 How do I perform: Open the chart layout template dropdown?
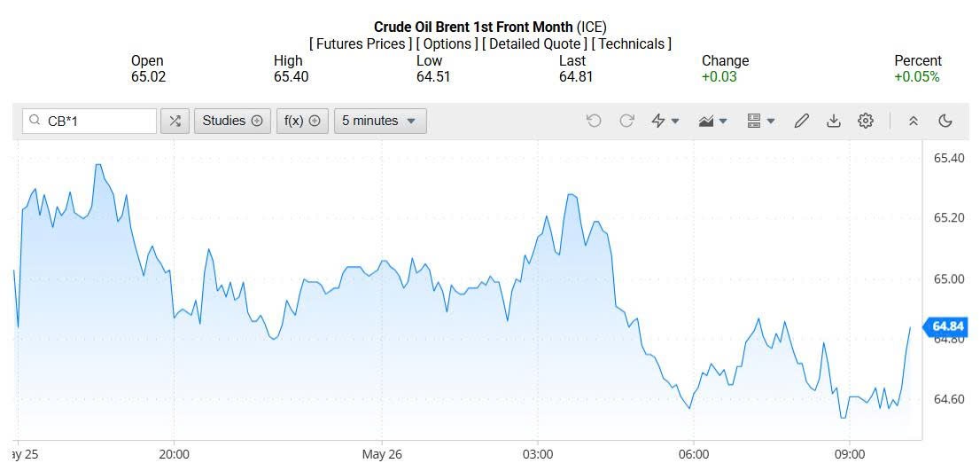point(760,121)
